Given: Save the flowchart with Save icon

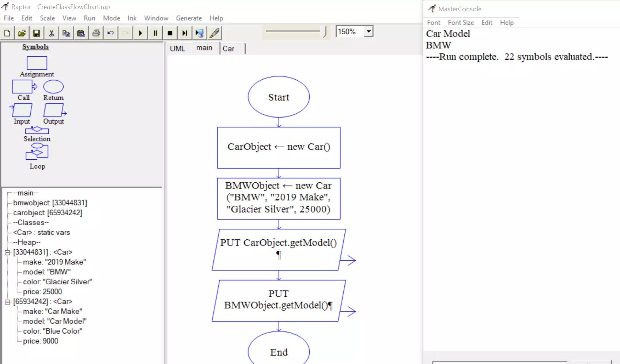Looking at the screenshot, I should point(37,33).
